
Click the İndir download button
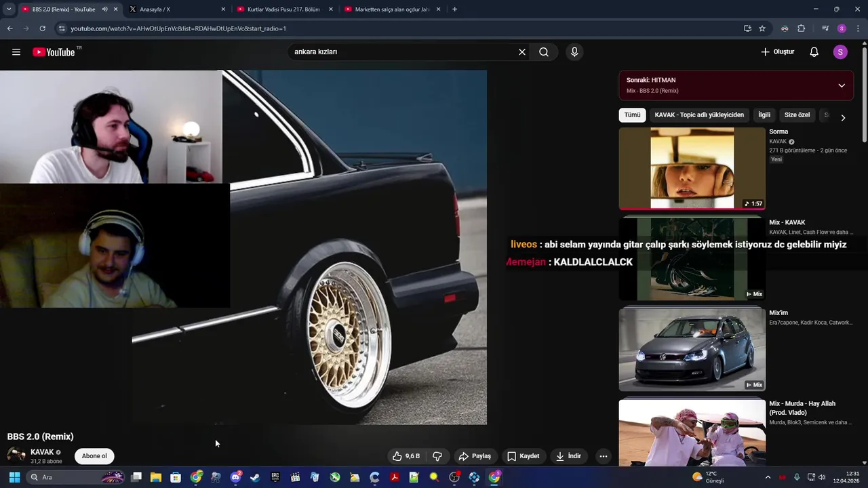(568, 456)
